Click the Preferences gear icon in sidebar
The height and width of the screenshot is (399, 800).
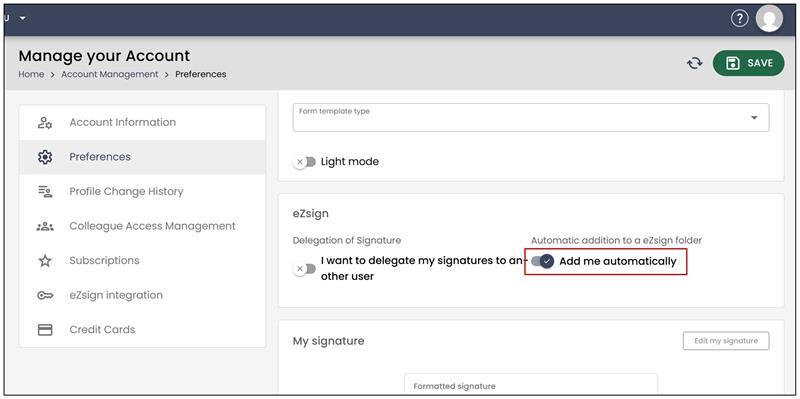pyautogui.click(x=45, y=157)
